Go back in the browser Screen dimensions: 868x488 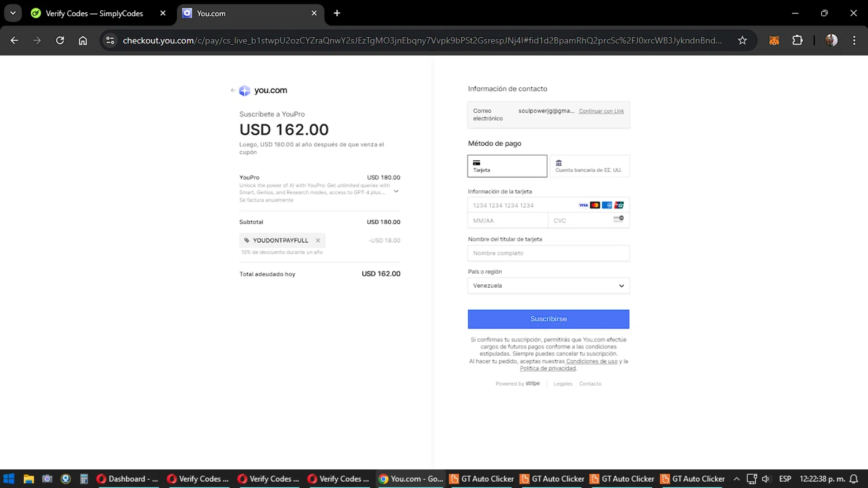coord(14,41)
